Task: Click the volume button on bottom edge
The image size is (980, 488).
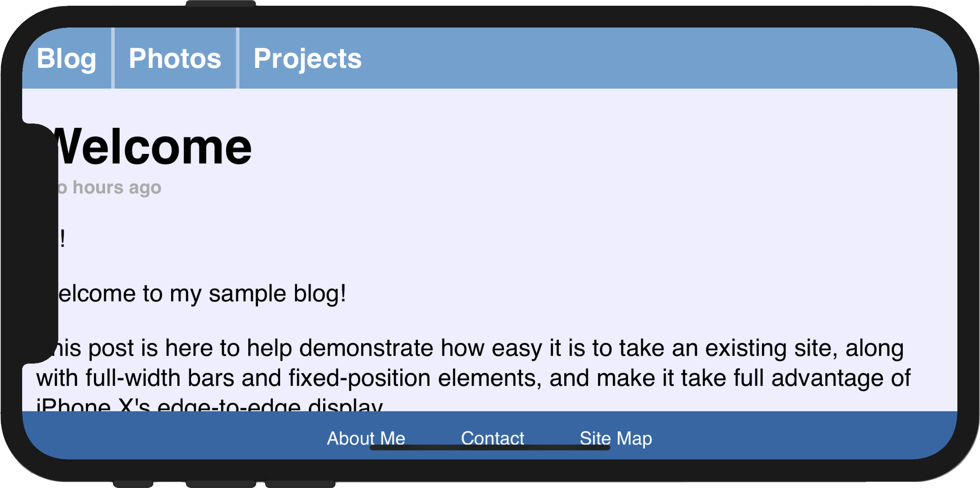Action: click(x=221, y=484)
